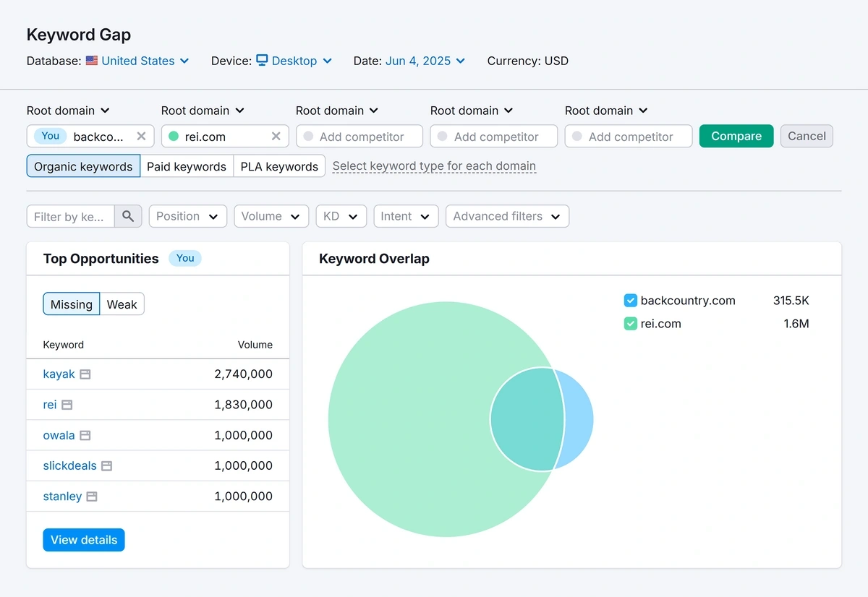
Task: Click the rei.com domain input field
Action: [225, 136]
